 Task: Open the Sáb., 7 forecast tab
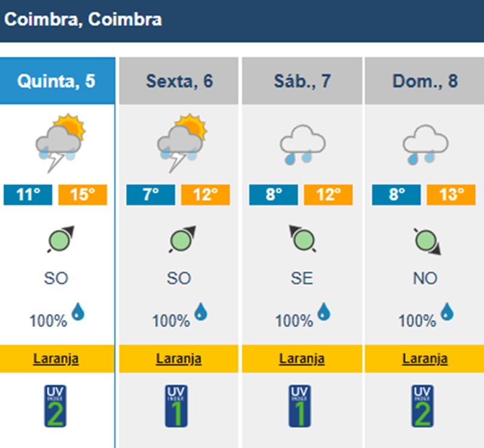[x=302, y=81]
